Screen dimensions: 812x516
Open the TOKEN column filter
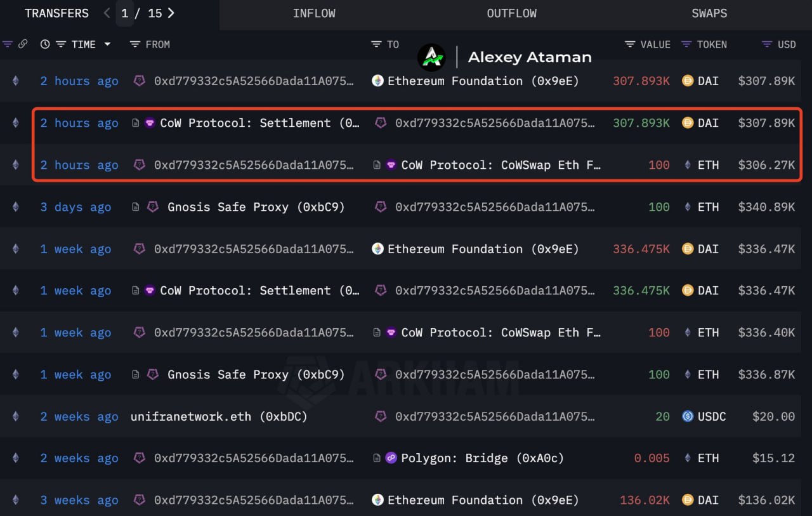coord(712,44)
